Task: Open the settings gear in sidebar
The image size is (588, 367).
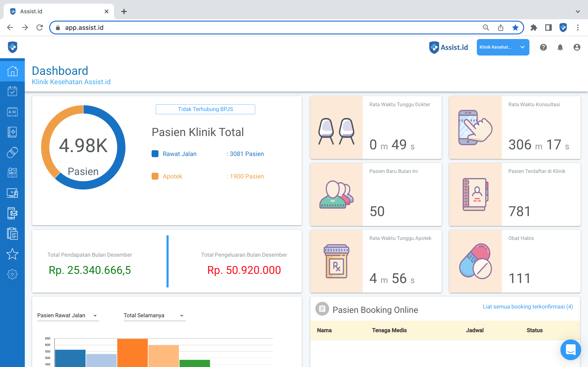Action: pyautogui.click(x=12, y=274)
